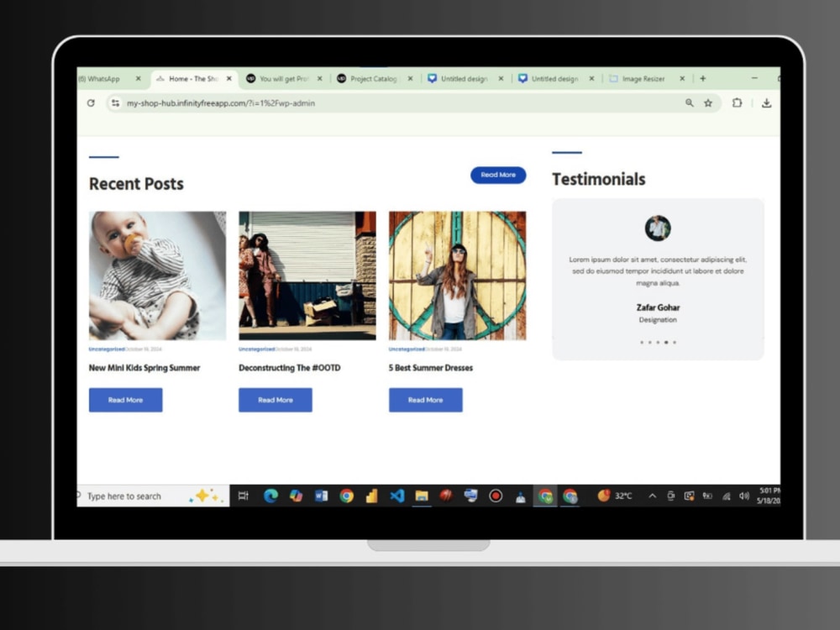Close the Image Resizer tab
Viewport: 840px width, 630px height.
click(682, 78)
